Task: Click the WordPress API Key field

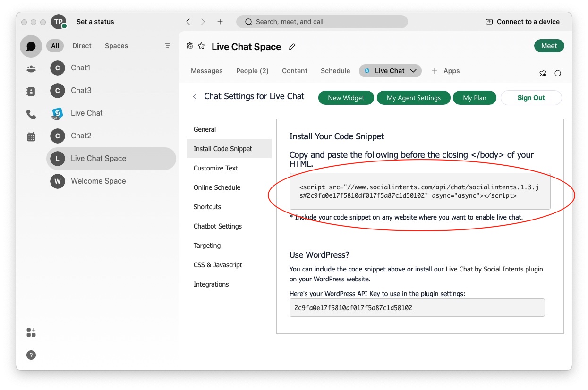Action: tap(417, 307)
